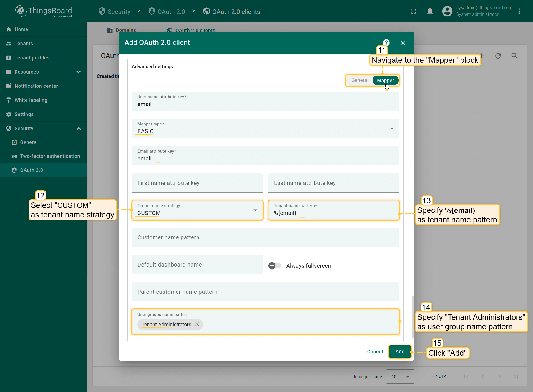Click the refresh table icon
The image size is (533, 392).
[x=498, y=56]
